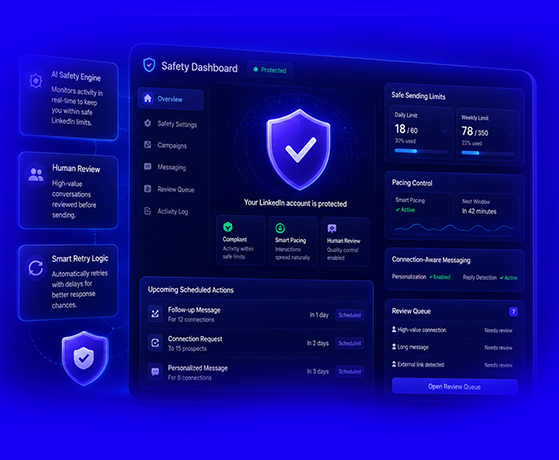Click the Protected status badge
The width and height of the screenshot is (559, 460).
click(x=270, y=70)
